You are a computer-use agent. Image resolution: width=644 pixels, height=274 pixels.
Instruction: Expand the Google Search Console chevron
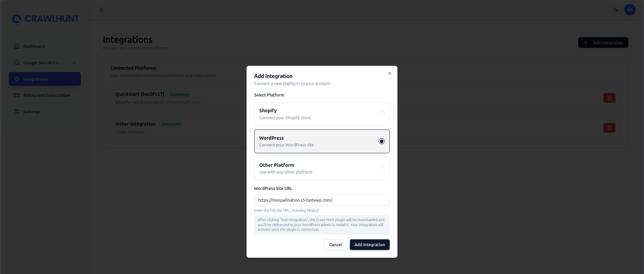pos(74,63)
